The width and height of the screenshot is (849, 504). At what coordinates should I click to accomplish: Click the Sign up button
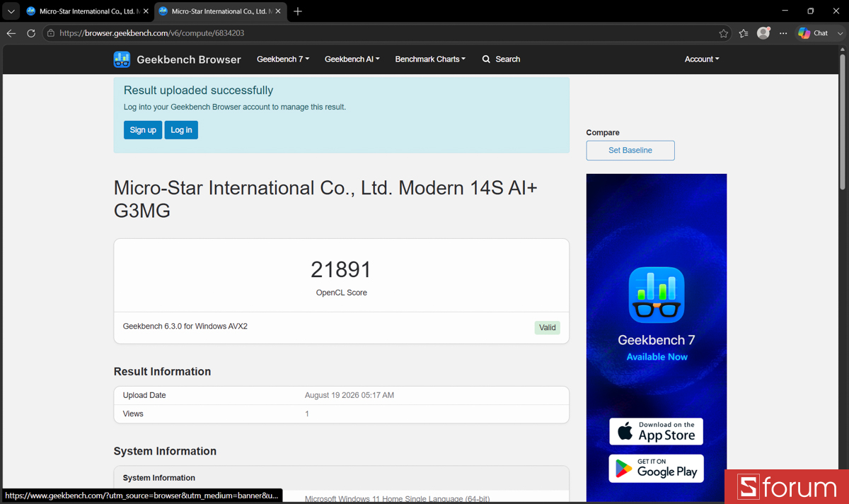(143, 130)
